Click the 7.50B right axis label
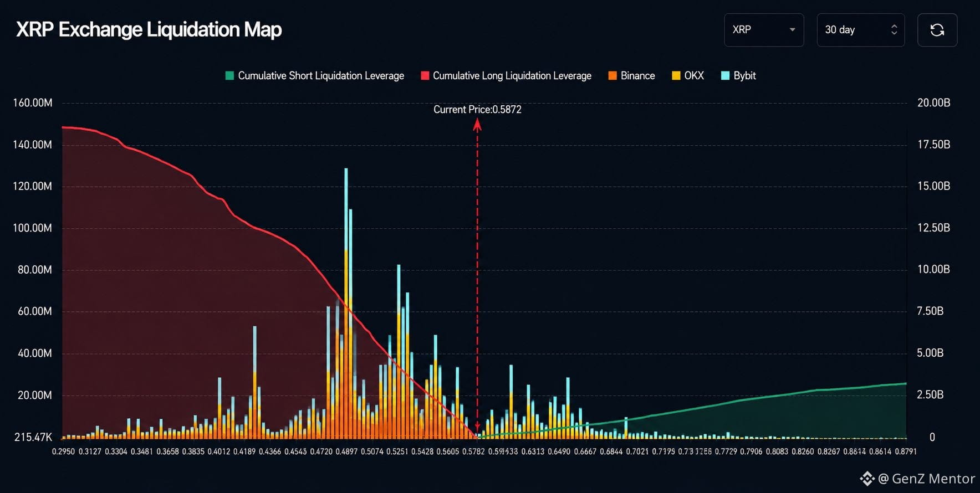This screenshot has height=493, width=980. point(930,311)
